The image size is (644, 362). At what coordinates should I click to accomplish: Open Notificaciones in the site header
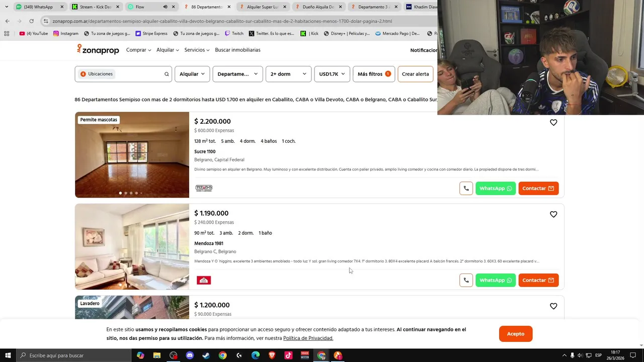click(424, 50)
